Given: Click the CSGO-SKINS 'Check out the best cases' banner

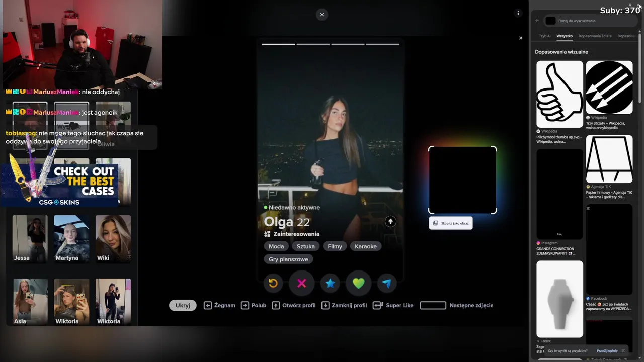Looking at the screenshot, I should 60,184.
